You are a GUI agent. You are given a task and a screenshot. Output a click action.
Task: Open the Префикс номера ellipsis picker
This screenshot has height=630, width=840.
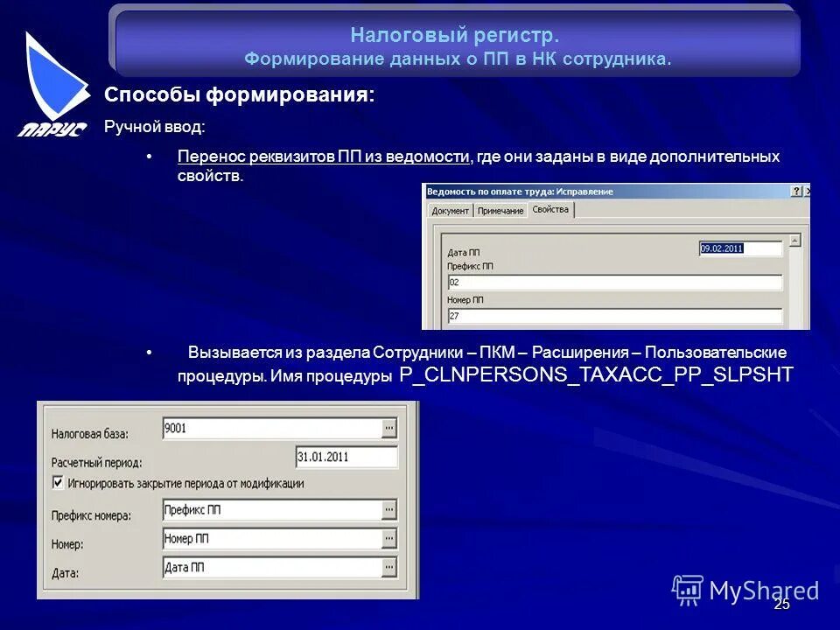pos(390,507)
